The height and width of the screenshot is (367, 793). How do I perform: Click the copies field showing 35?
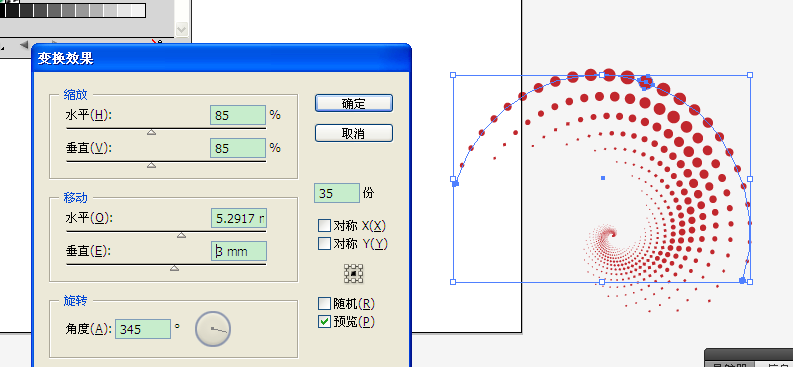click(x=337, y=193)
